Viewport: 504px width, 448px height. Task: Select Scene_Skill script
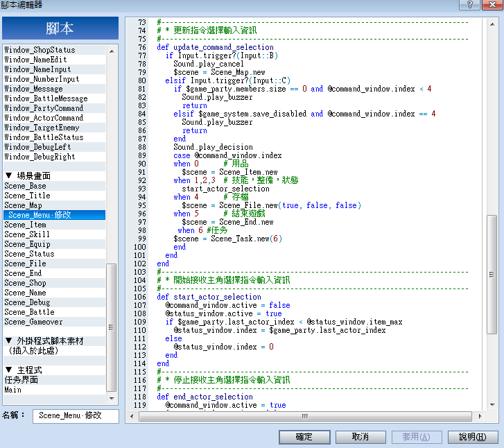(x=54, y=234)
